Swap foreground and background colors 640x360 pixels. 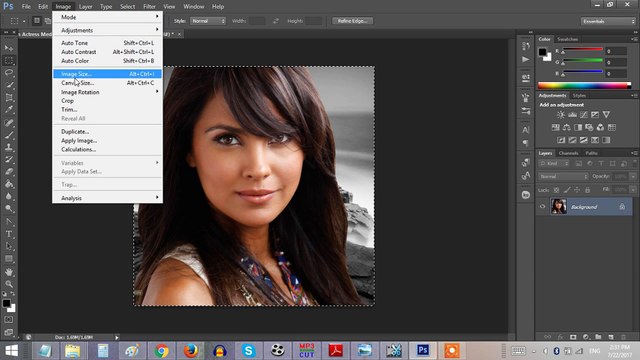pyautogui.click(x=13, y=294)
